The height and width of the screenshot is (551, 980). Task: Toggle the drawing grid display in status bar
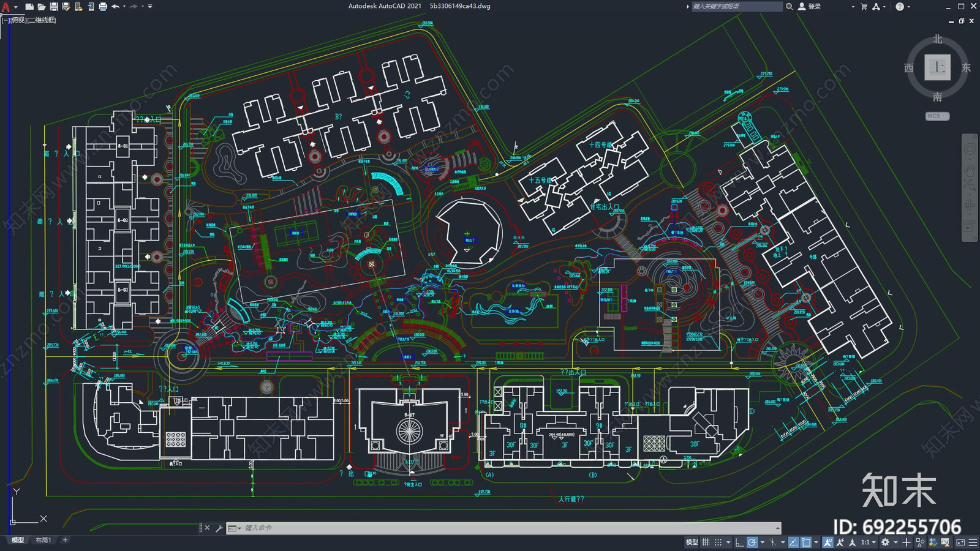pos(706,542)
